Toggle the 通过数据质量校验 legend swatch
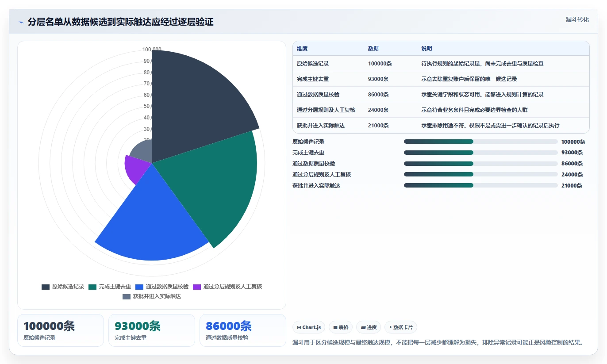Screen dimensions: 607x364 pos(139,287)
